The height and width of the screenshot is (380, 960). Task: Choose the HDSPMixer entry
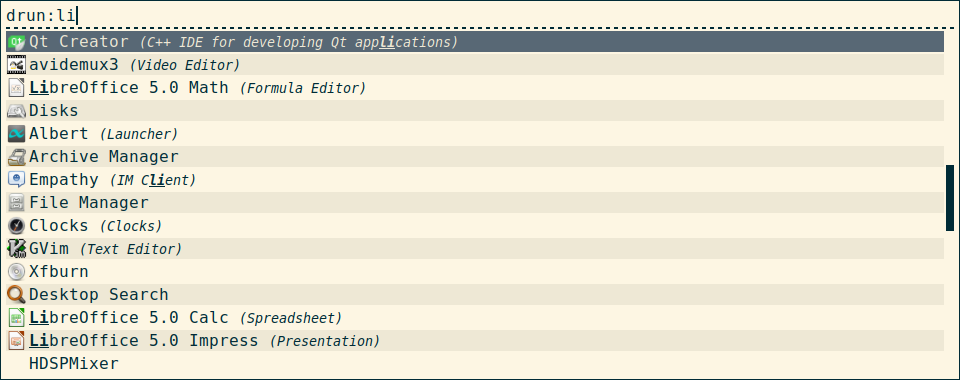(x=475, y=363)
